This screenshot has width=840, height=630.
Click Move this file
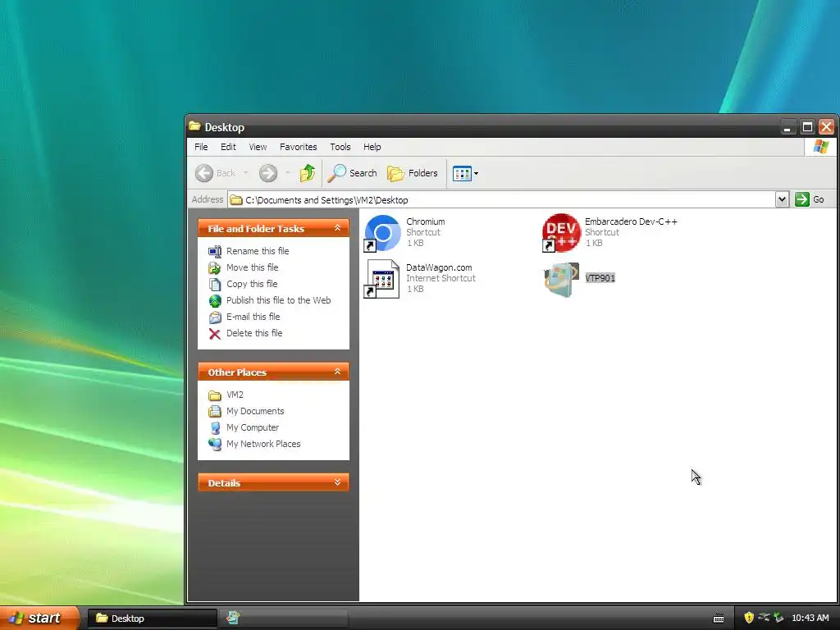click(253, 267)
